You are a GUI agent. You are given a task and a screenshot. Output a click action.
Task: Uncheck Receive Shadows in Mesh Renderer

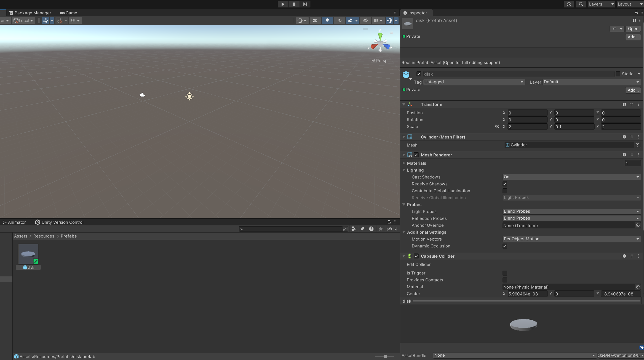pos(505,184)
